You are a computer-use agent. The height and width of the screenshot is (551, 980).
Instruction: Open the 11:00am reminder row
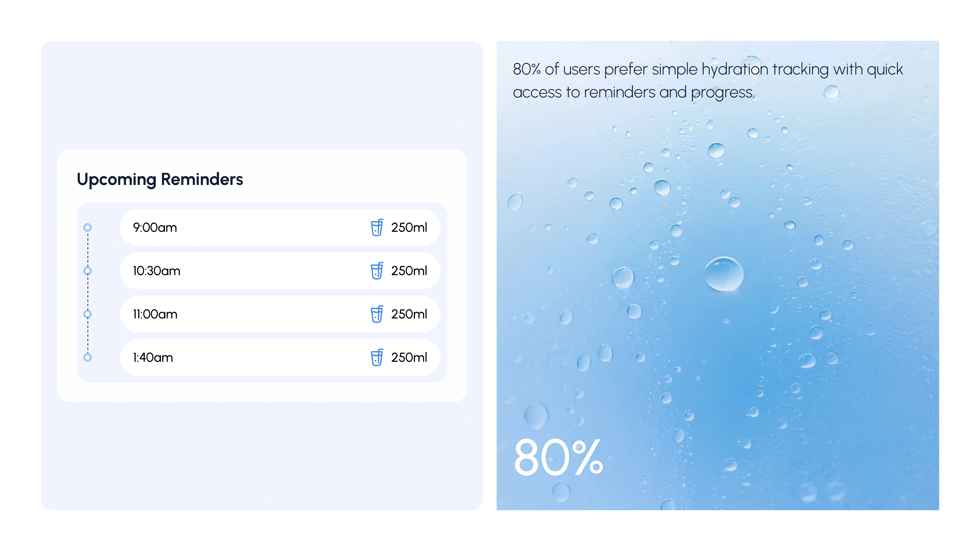280,314
